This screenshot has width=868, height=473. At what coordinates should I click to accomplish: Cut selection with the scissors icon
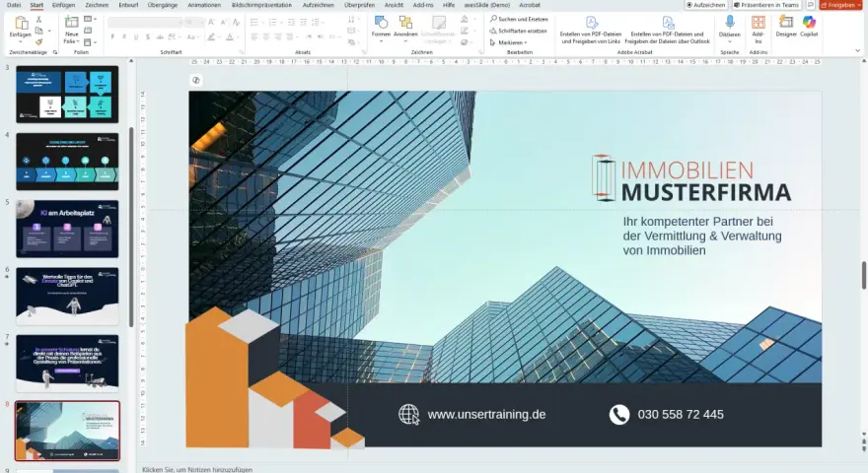38,20
